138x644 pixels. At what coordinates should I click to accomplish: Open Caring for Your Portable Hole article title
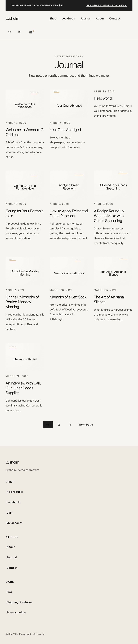24,213
